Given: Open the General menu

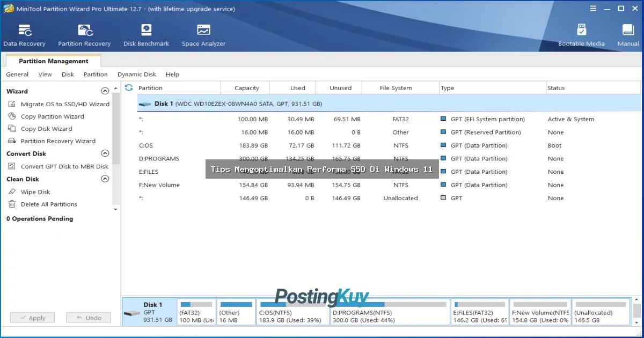Looking at the screenshot, I should 17,75.
